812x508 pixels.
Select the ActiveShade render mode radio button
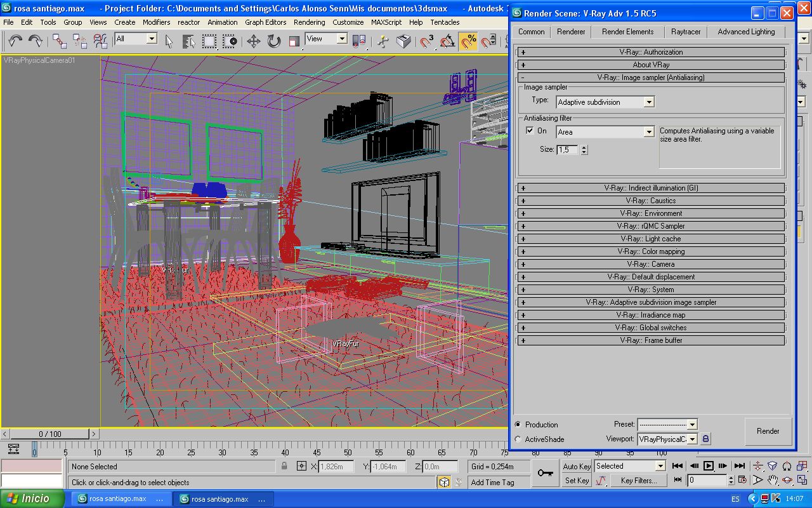518,439
